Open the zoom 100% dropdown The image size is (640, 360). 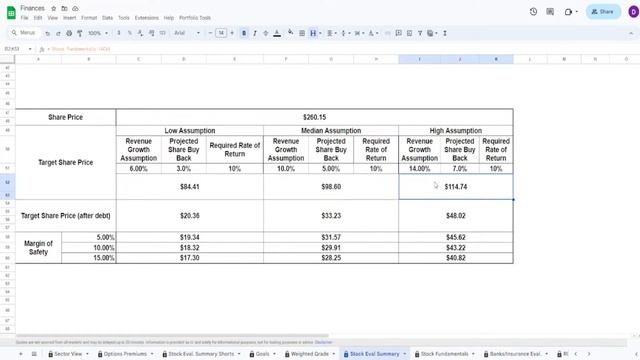click(x=98, y=33)
